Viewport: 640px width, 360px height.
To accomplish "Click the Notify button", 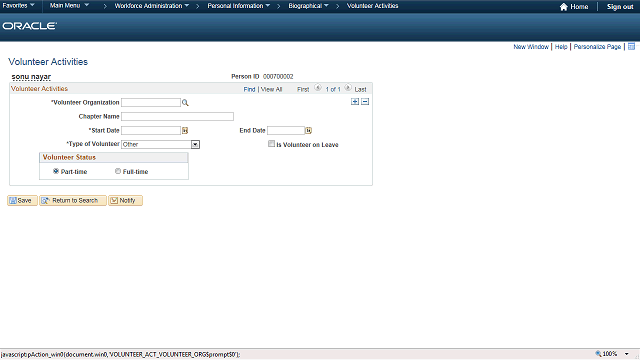I will (125, 200).
